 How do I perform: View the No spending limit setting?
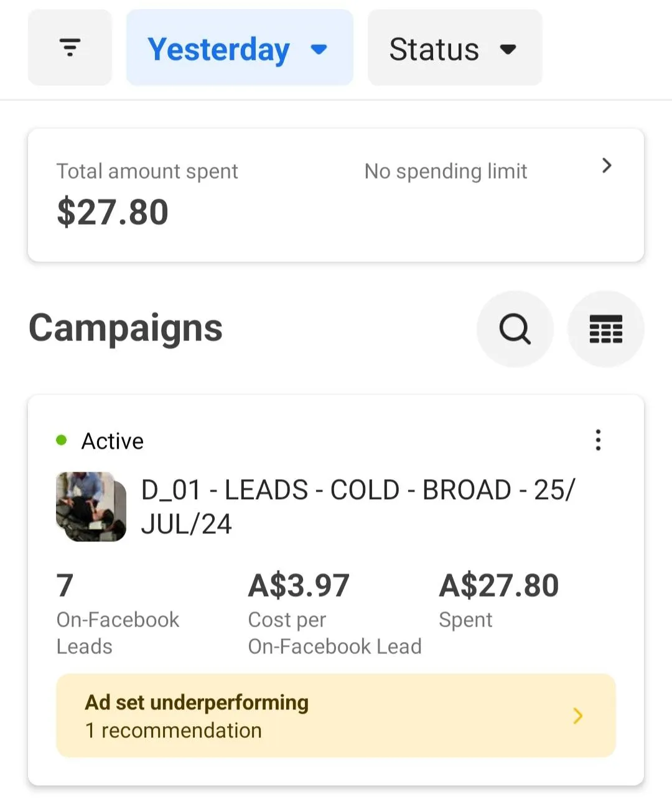tap(446, 171)
